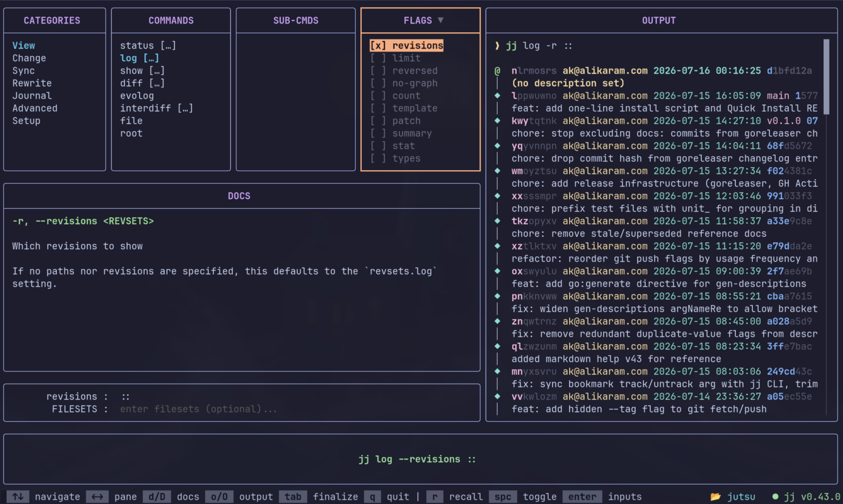
Task: Select the evolog command
Action: [137, 96]
